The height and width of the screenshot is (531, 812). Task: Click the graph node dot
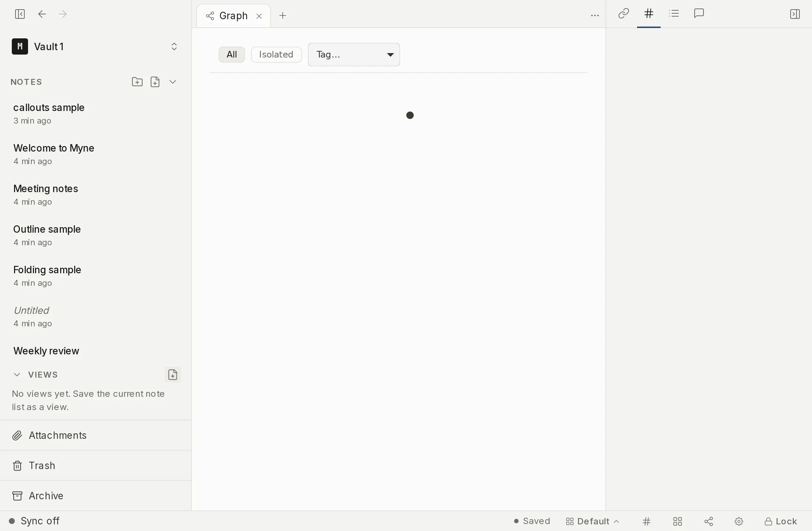[410, 115]
